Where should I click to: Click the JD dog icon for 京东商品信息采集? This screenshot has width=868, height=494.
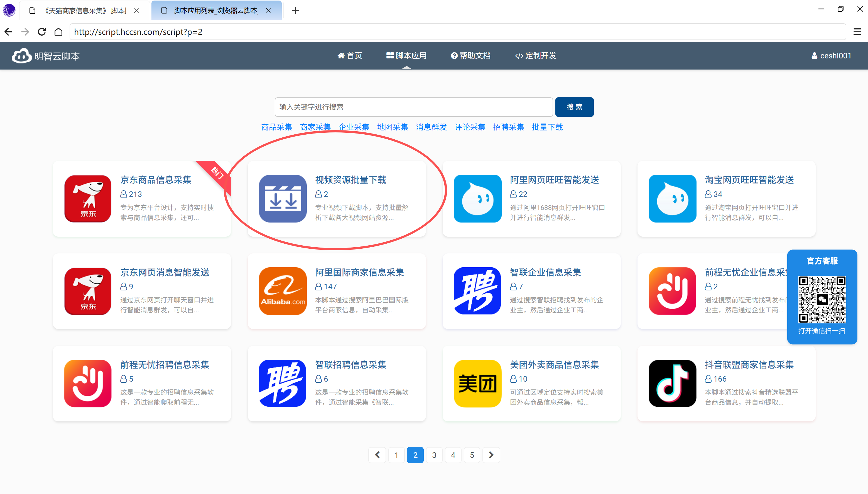[x=88, y=199]
